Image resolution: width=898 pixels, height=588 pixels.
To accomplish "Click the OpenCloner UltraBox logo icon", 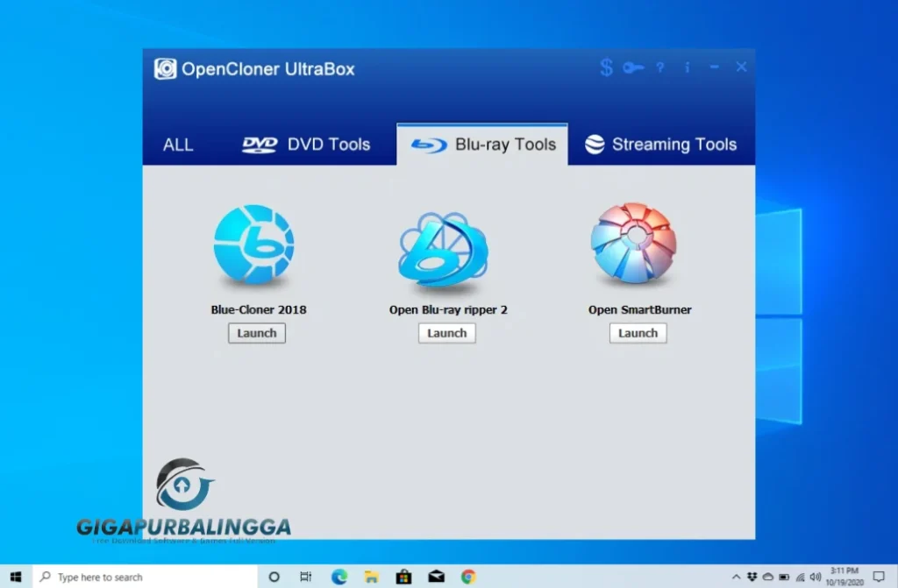I will point(165,69).
